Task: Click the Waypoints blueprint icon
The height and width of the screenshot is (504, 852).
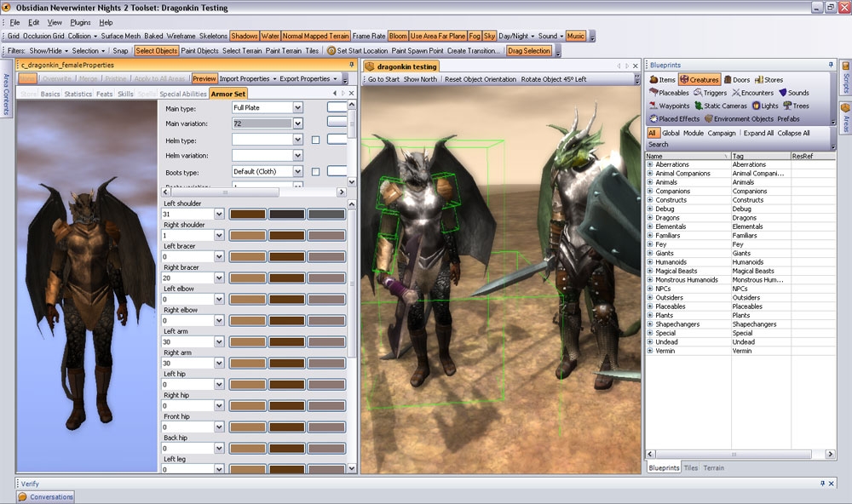Action: (653, 106)
